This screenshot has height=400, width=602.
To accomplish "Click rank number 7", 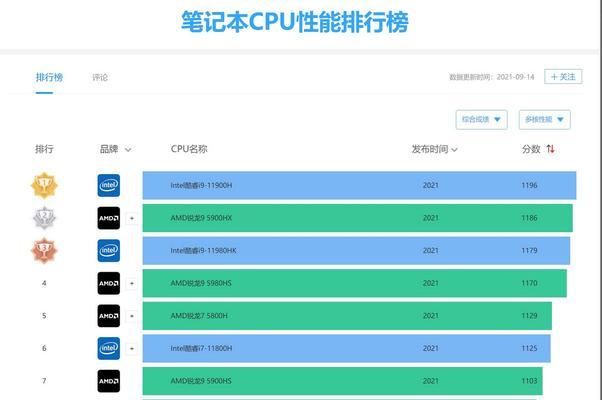I will pos(44,381).
